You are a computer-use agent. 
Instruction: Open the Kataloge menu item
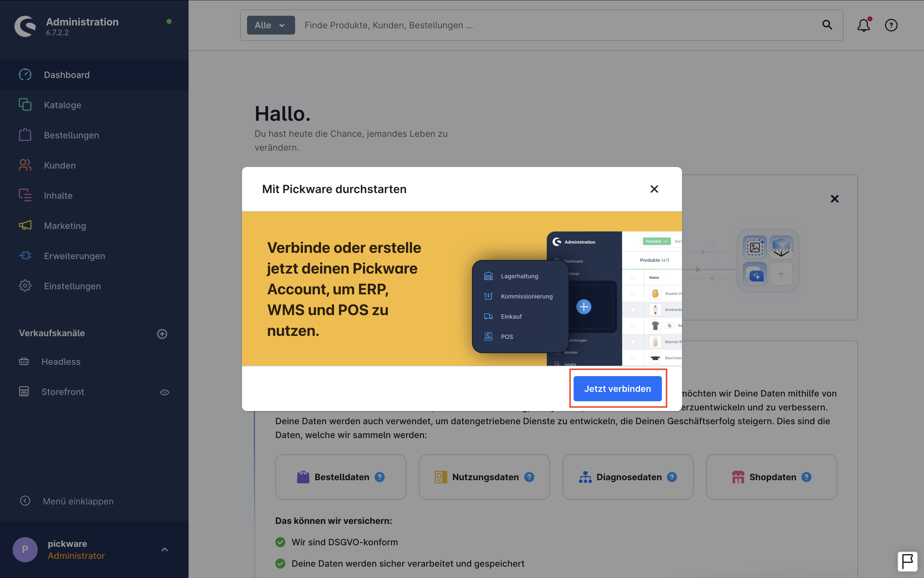(x=63, y=105)
